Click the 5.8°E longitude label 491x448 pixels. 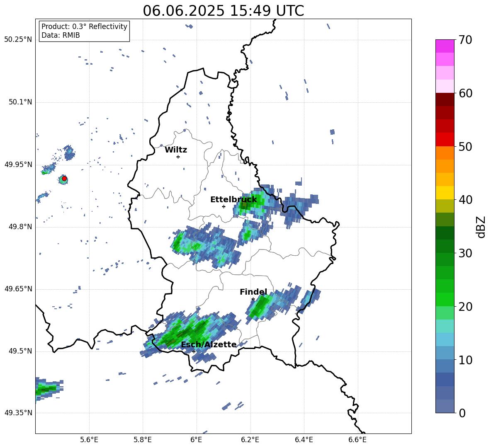tap(143, 440)
